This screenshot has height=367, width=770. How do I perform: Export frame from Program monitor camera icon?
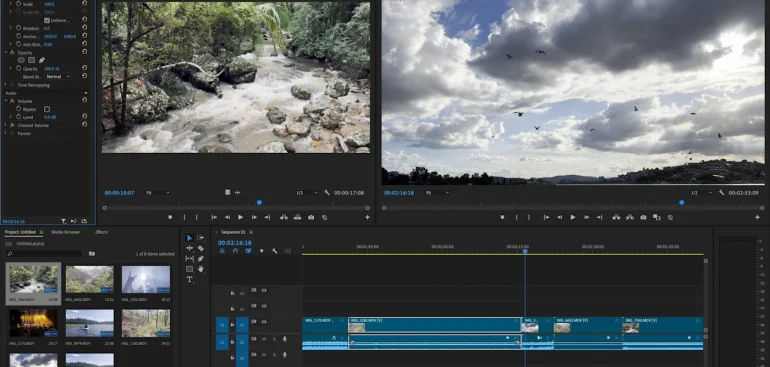[643, 217]
